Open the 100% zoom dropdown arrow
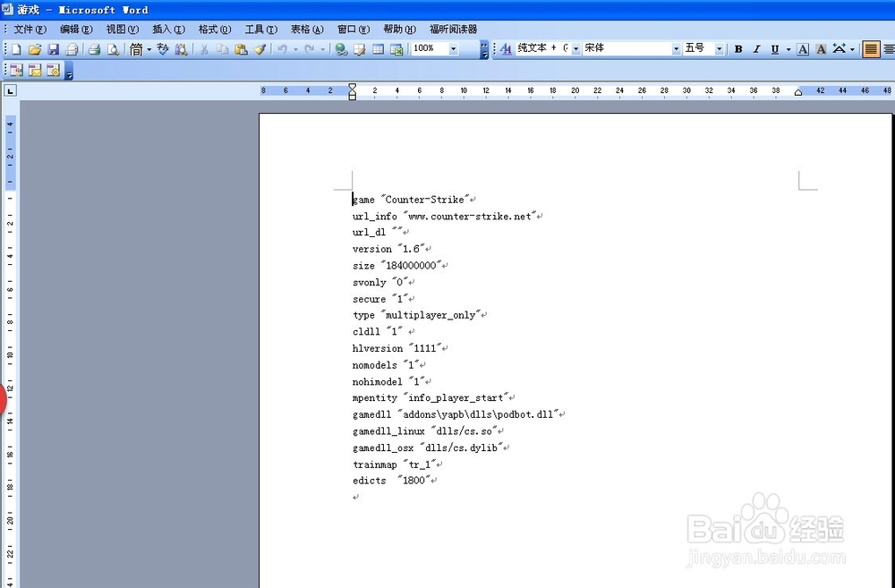The image size is (895, 588). (x=453, y=48)
